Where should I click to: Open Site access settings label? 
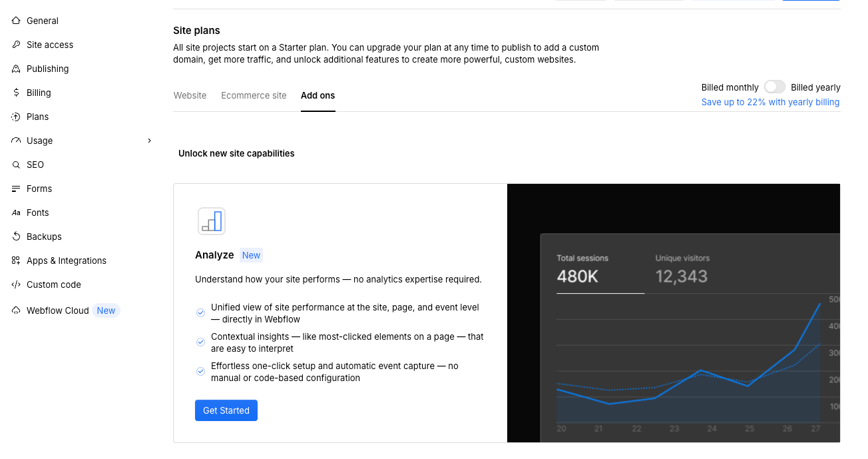tap(50, 45)
